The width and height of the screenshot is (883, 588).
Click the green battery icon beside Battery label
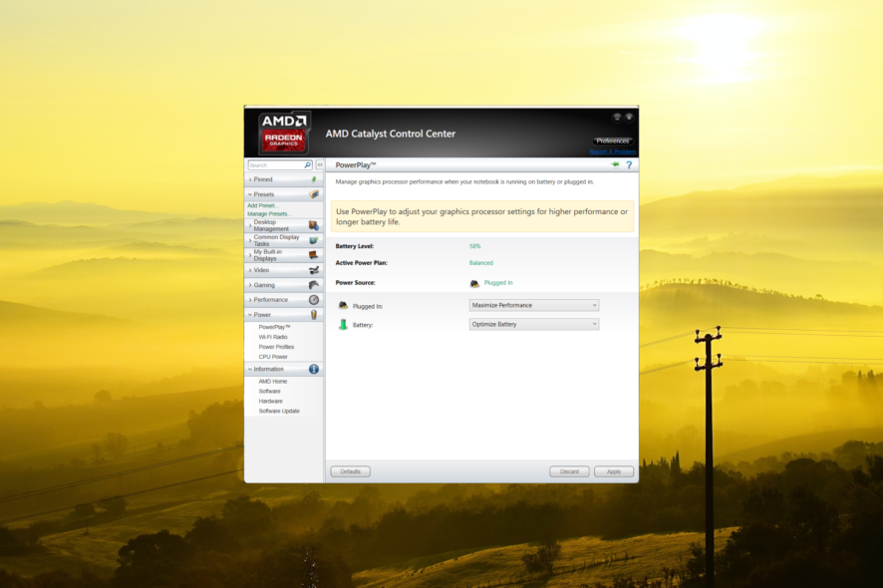(x=343, y=325)
